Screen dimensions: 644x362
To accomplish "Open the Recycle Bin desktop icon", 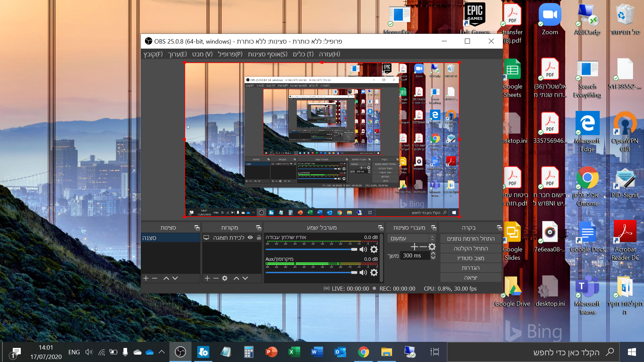I will (625, 19).
